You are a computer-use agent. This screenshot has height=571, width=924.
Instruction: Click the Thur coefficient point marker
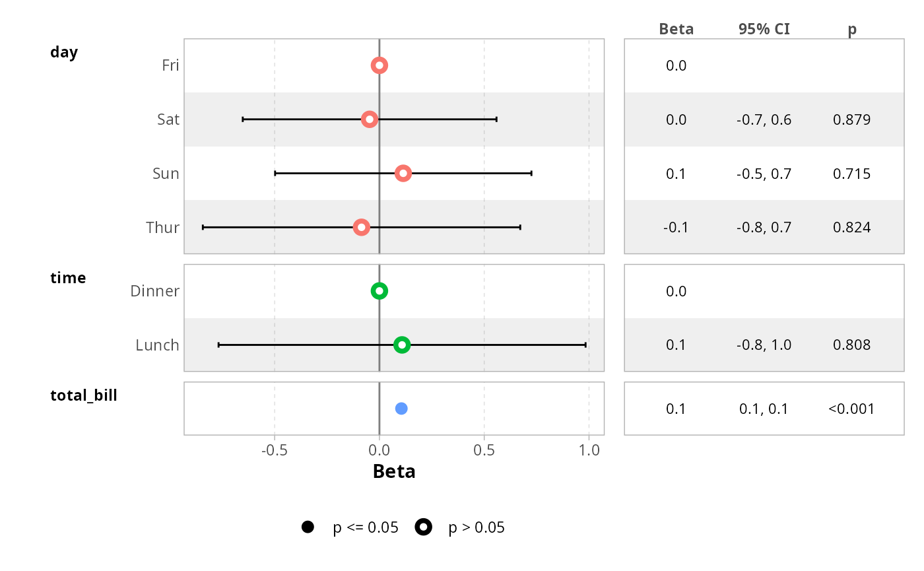pyautogui.click(x=361, y=228)
